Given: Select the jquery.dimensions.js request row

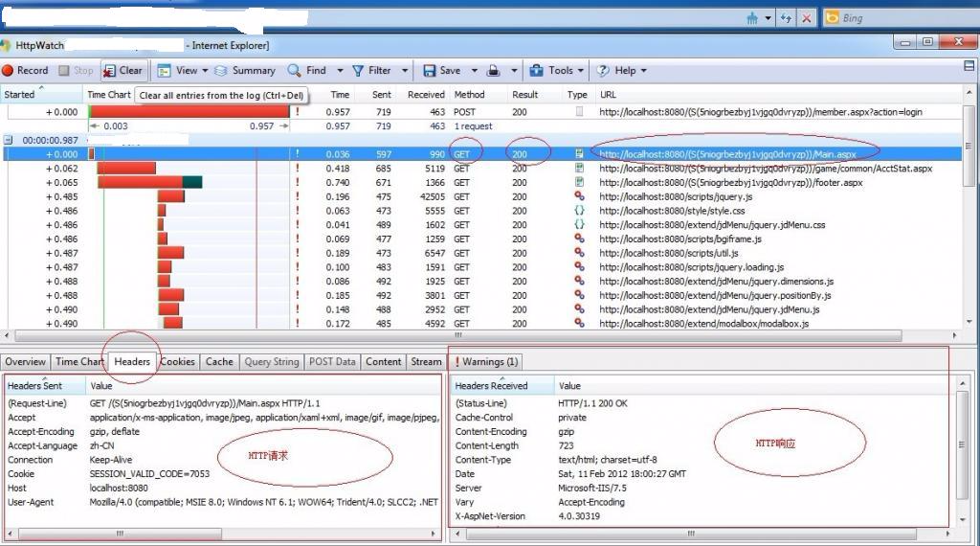Looking at the screenshot, I should click(x=481, y=282).
